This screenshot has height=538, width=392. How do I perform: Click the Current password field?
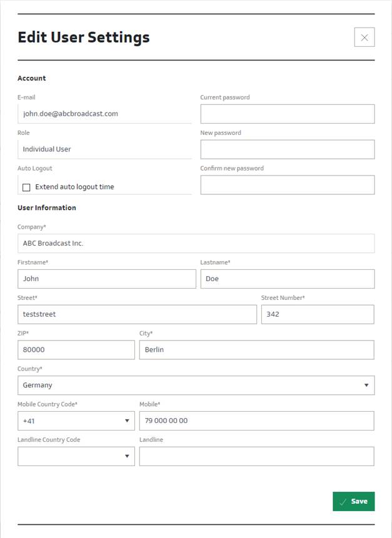point(287,114)
